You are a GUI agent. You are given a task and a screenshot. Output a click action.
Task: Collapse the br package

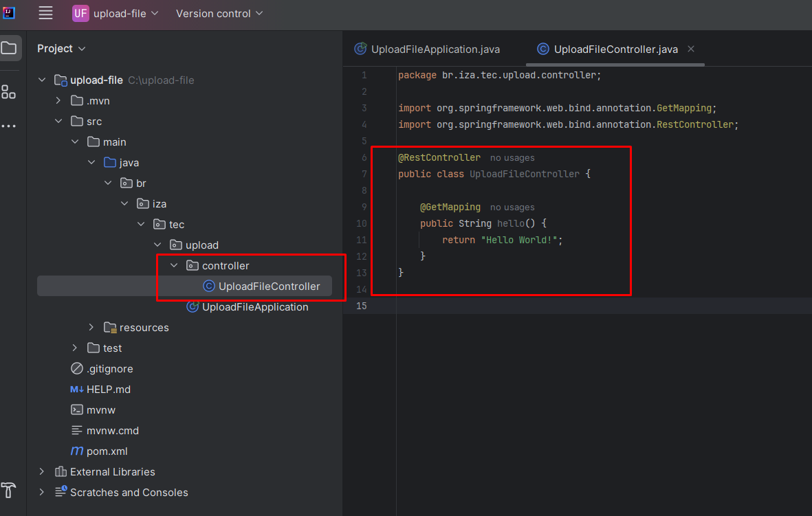coord(108,183)
